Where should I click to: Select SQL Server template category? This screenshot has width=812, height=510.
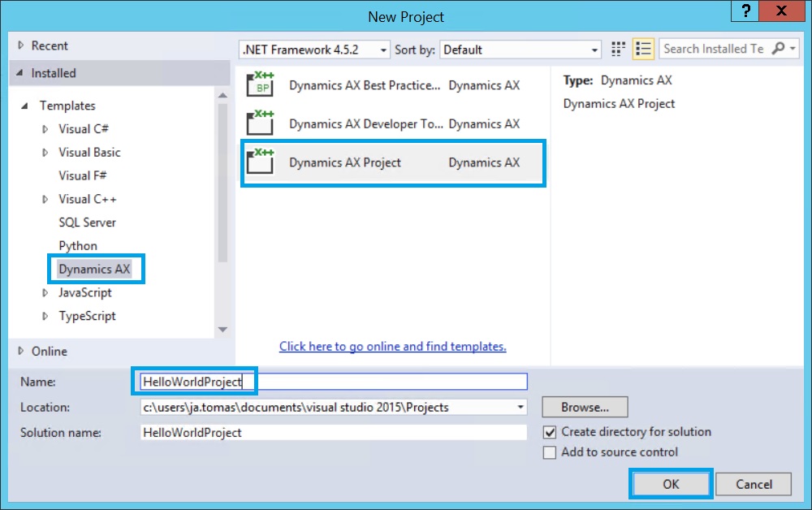[87, 223]
